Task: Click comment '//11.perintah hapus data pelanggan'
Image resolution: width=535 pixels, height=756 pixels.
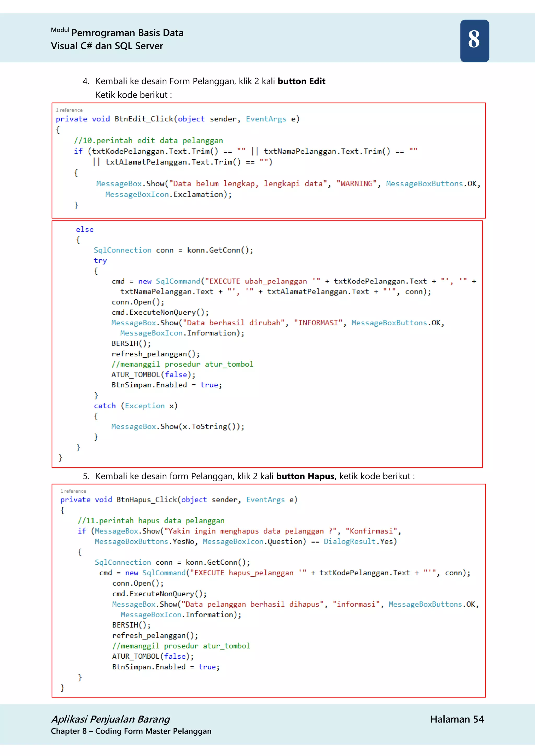Action: 151,521
